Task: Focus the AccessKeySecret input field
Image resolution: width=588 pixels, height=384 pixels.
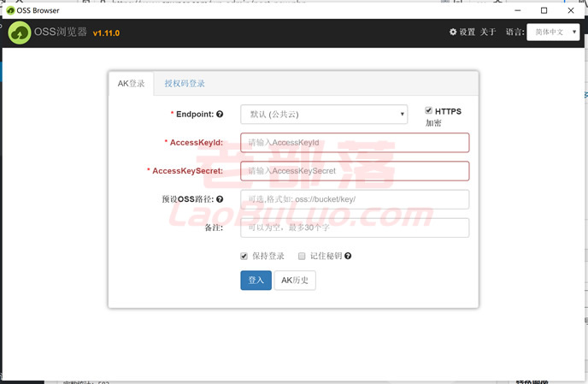Action: click(x=355, y=171)
